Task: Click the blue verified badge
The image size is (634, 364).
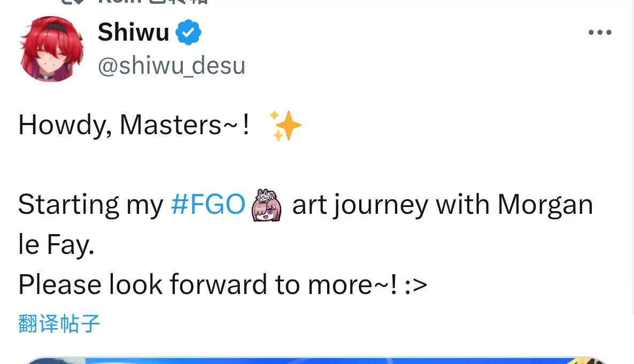Action: coord(189,33)
